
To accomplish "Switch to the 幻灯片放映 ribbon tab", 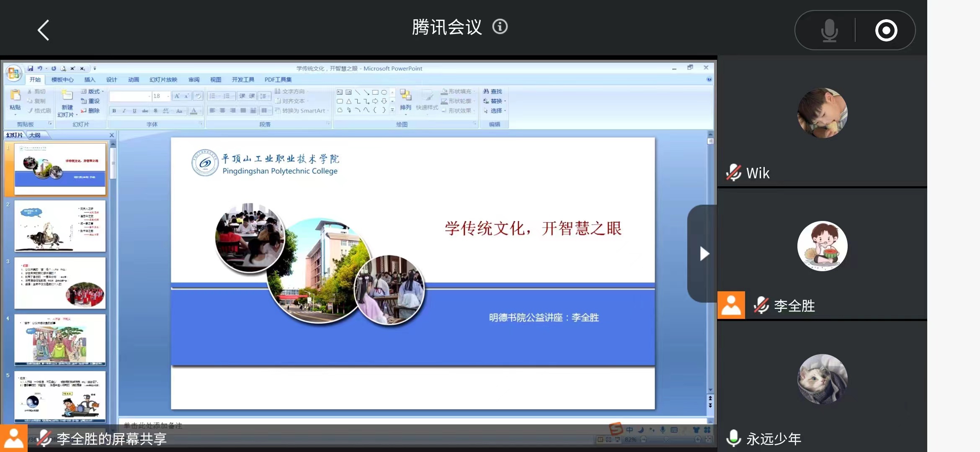I will pos(163,80).
